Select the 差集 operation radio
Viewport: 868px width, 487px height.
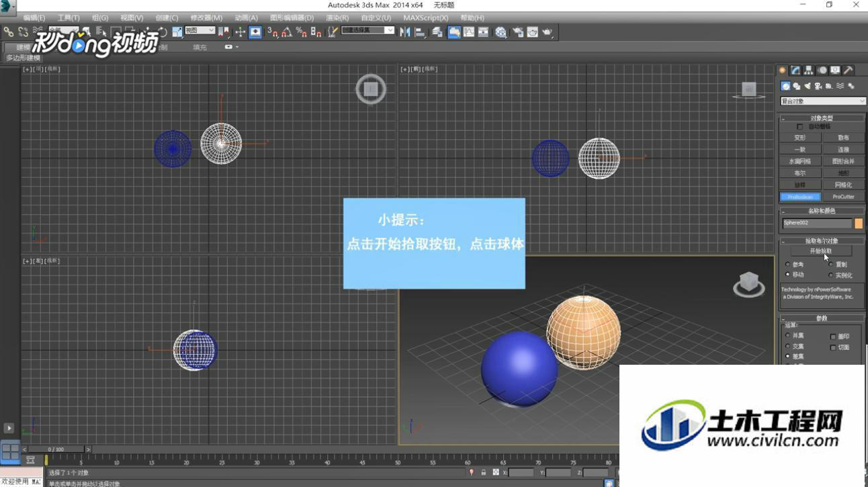point(788,356)
